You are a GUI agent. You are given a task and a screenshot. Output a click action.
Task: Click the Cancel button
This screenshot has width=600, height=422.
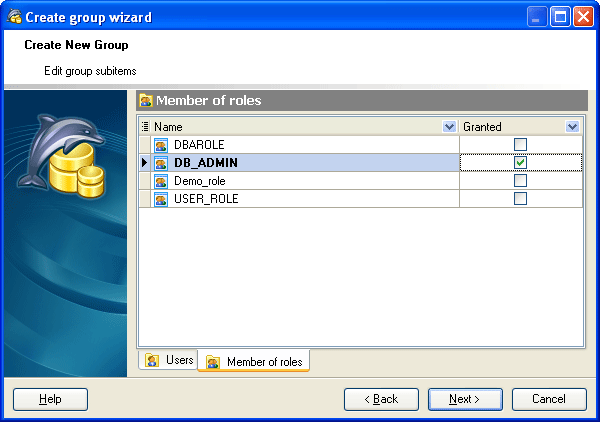(x=549, y=399)
